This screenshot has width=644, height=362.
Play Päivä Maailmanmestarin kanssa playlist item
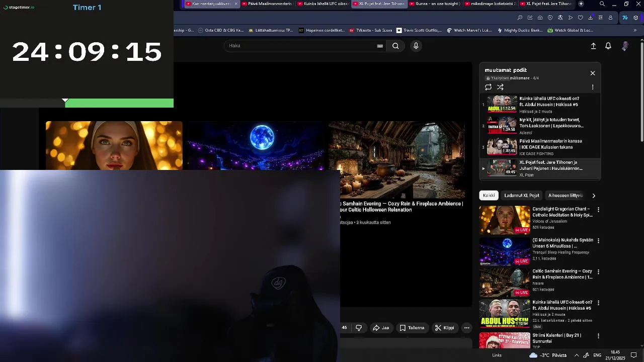pos(540,147)
